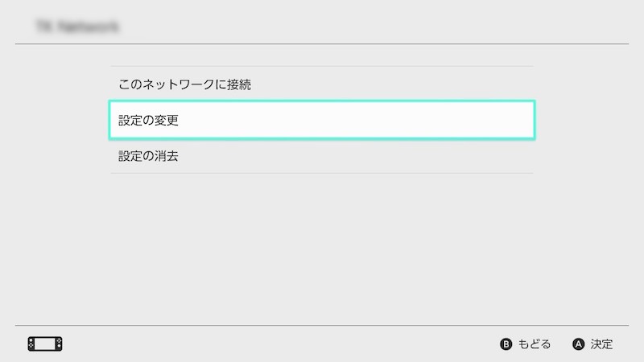This screenshot has height=362, width=644.
Task: Click the Switch console controller icon
Action: [x=45, y=344]
